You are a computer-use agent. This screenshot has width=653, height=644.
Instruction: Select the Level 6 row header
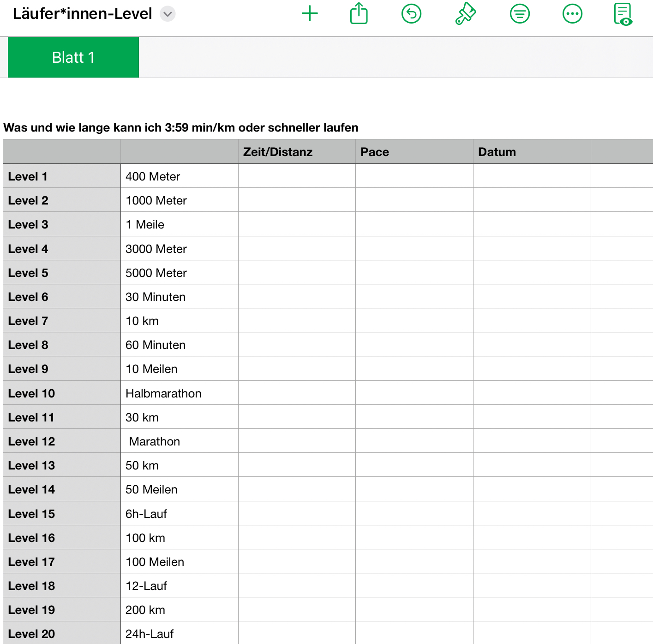coord(62,296)
